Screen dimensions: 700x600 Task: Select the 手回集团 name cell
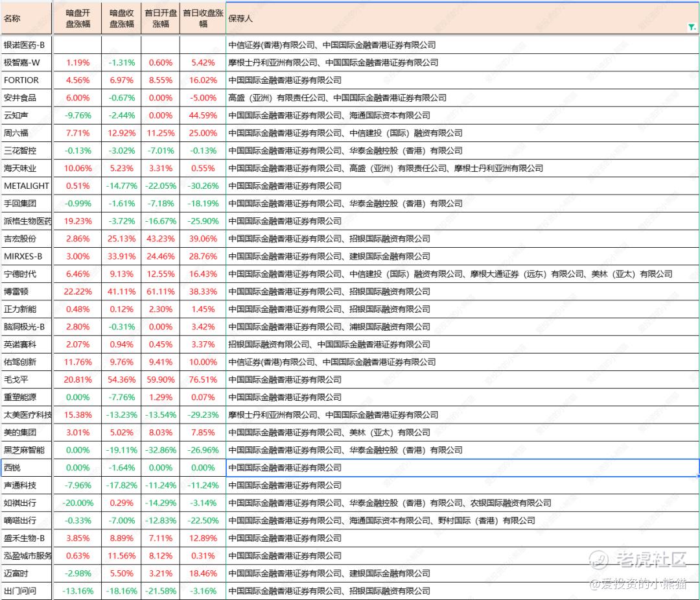pos(27,204)
